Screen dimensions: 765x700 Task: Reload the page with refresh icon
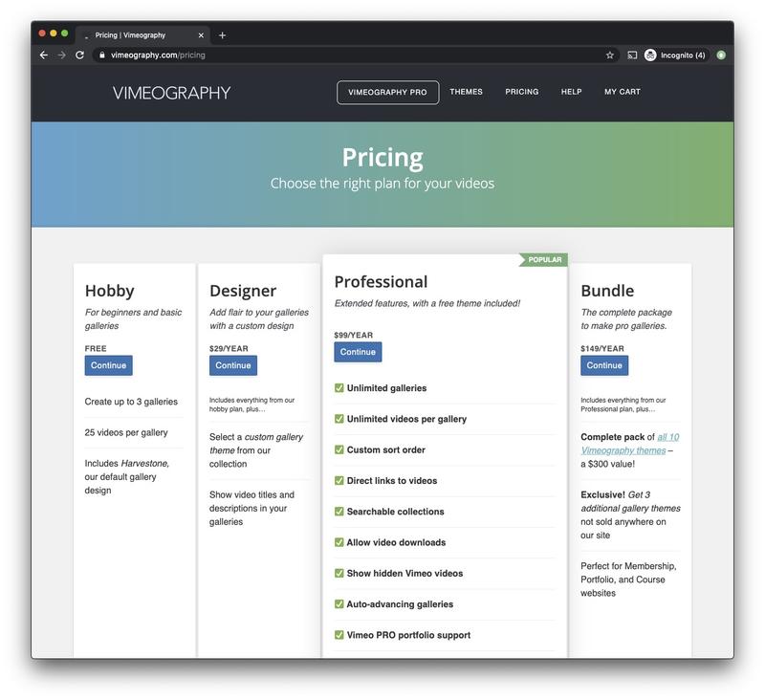pyautogui.click(x=80, y=55)
